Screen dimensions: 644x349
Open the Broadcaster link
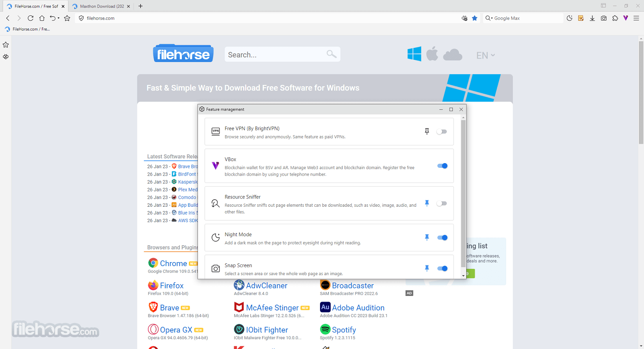(x=353, y=286)
